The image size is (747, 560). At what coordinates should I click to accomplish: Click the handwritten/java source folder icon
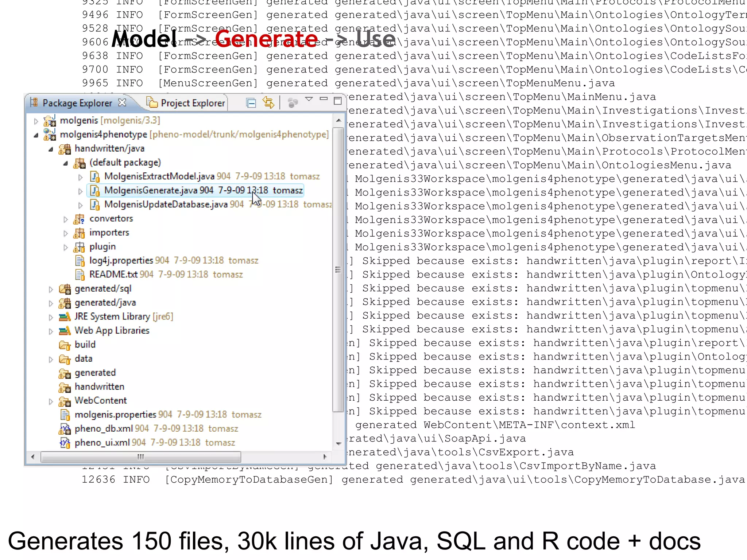click(65, 149)
